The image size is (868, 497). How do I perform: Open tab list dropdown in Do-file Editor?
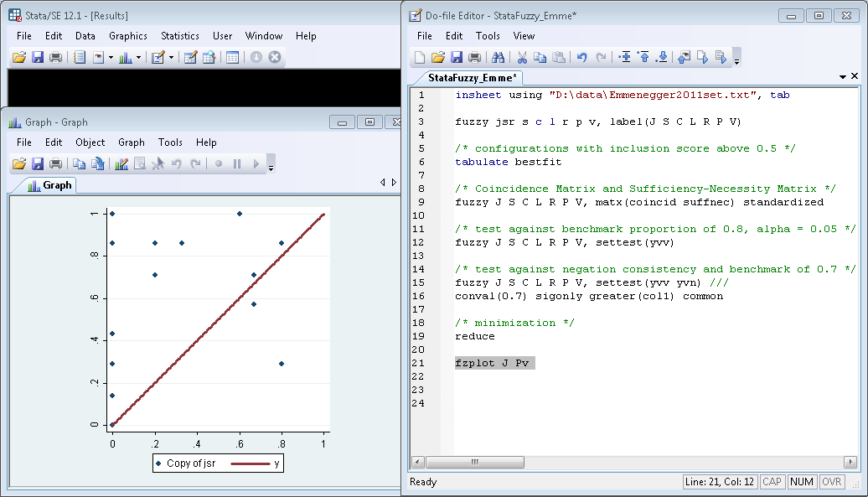(842, 77)
